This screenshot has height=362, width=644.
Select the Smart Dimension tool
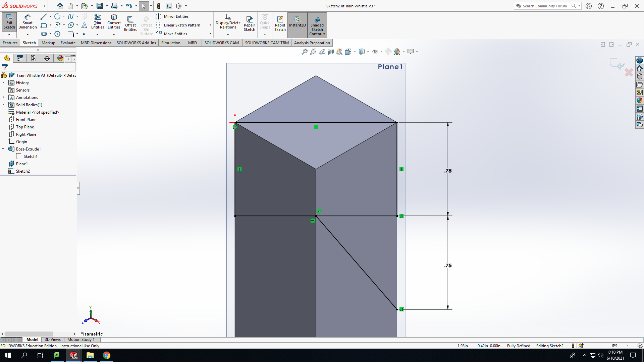(x=28, y=22)
